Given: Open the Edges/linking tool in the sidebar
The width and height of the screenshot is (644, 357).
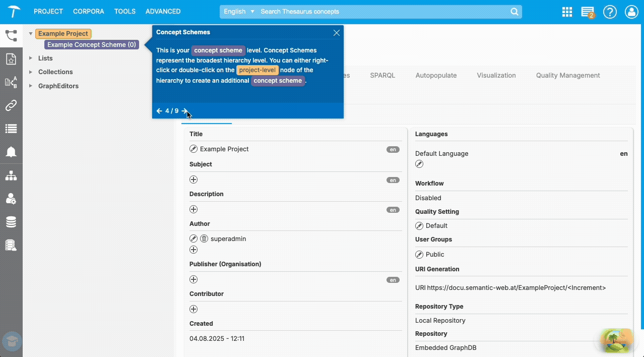Looking at the screenshot, I should point(11,36).
